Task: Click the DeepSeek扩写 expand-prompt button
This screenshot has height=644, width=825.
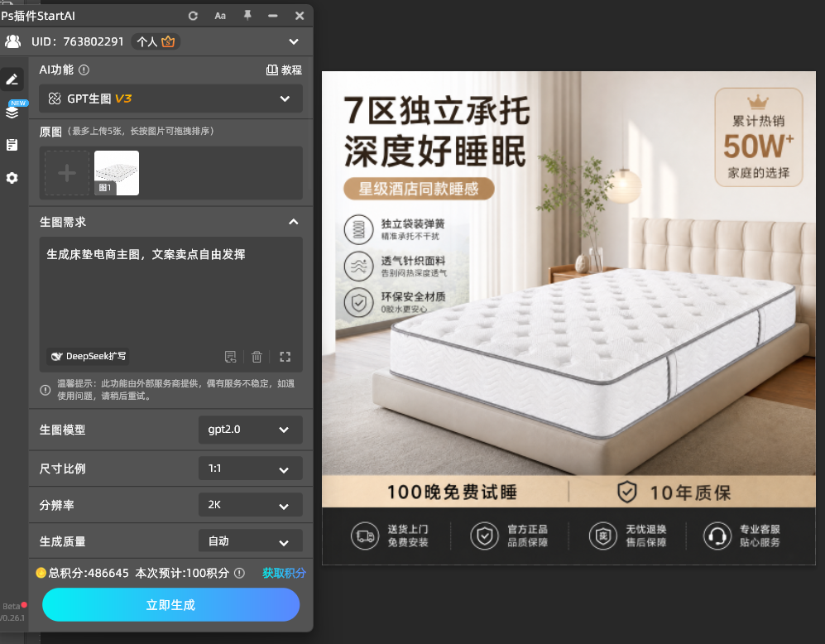Action: [88, 357]
